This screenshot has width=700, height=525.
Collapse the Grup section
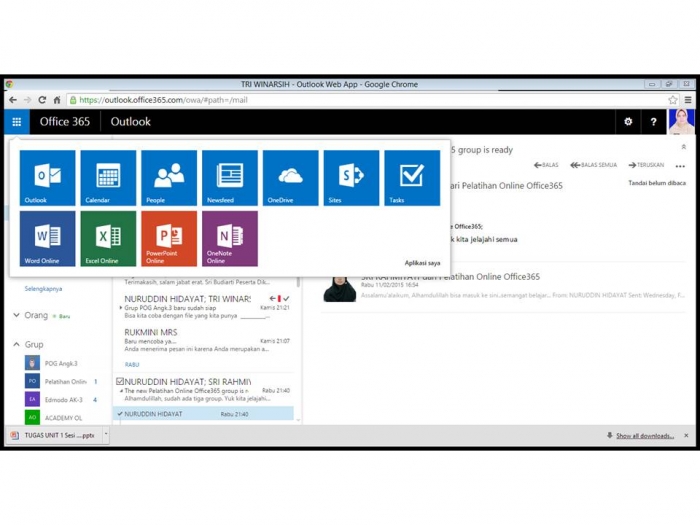point(17,344)
